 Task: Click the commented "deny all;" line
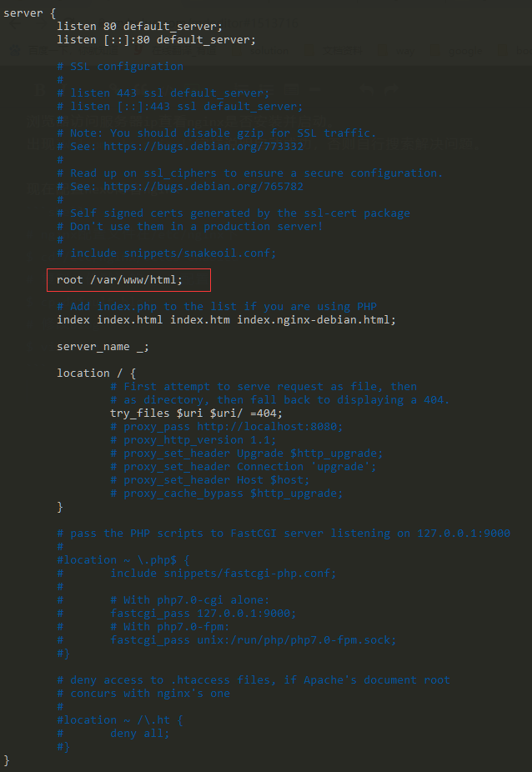click(139, 733)
